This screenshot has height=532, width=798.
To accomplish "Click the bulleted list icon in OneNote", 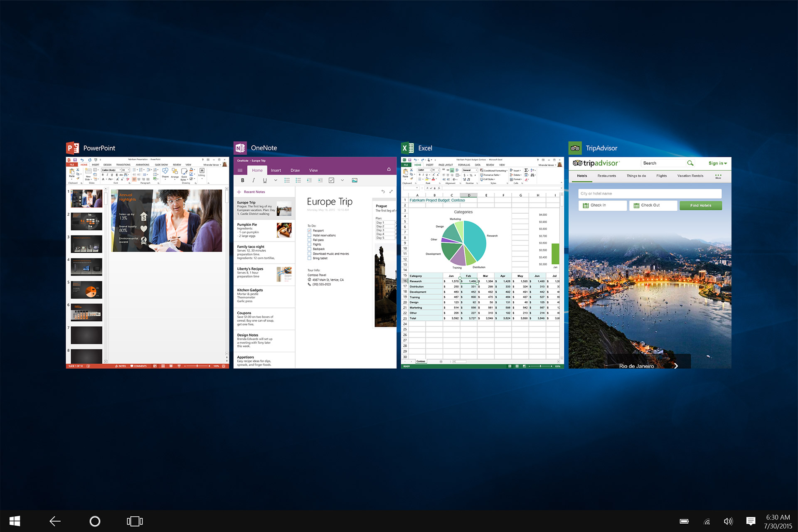I will click(287, 180).
